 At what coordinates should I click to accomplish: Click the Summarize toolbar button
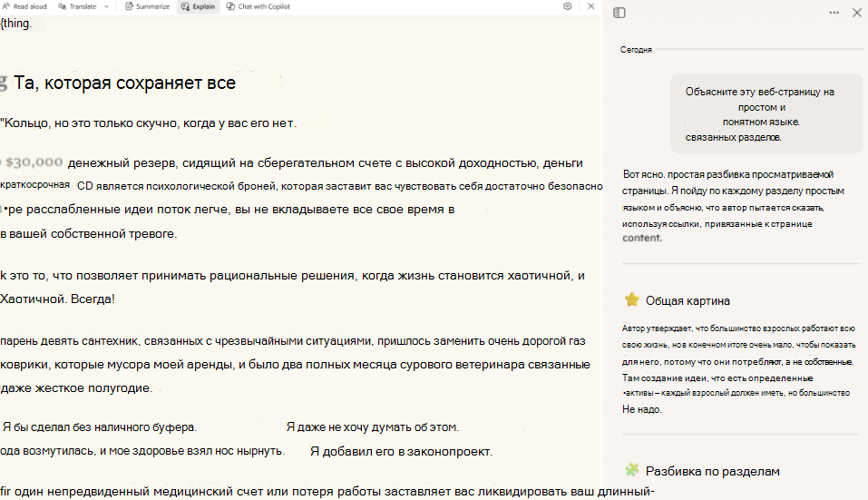click(147, 6)
